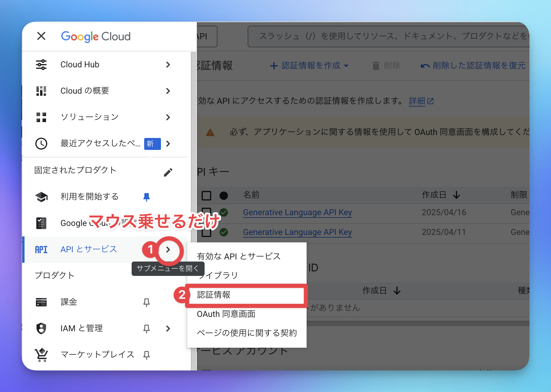Click the clock icon for recently accessed pages

click(41, 144)
